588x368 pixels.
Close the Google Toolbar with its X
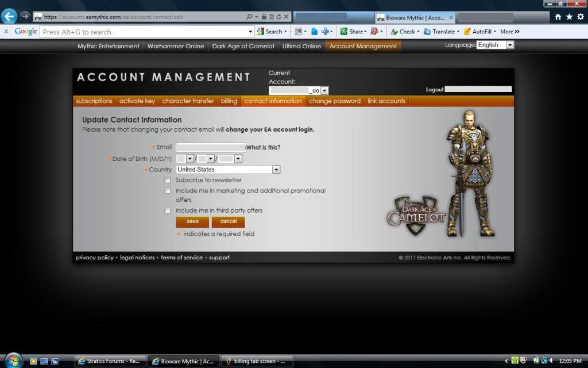[x=6, y=32]
